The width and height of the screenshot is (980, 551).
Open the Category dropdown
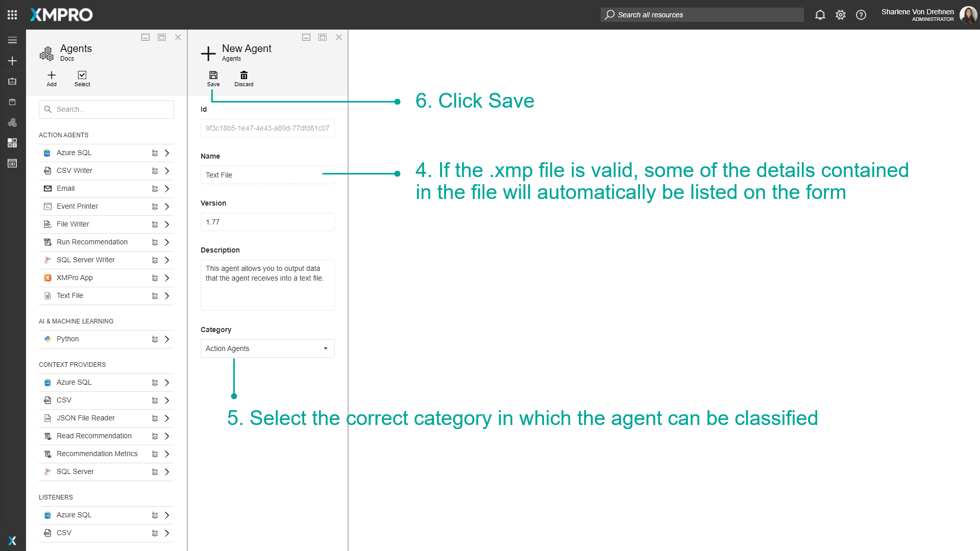tap(267, 348)
